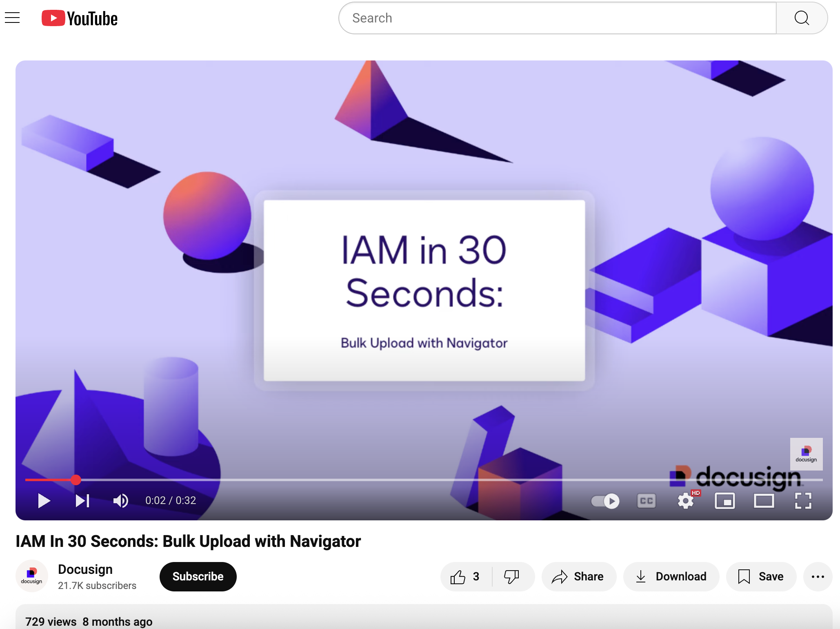Open video settings gear
The height and width of the screenshot is (629, 840).
[x=686, y=501]
